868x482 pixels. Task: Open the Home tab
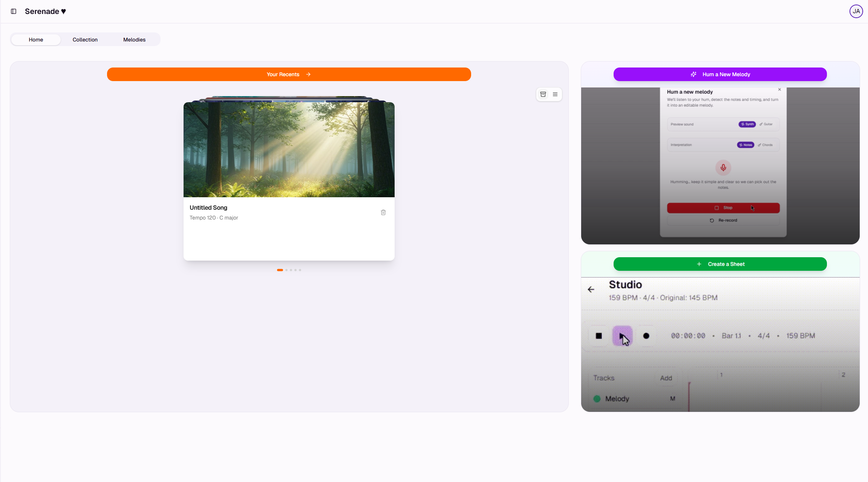36,40
